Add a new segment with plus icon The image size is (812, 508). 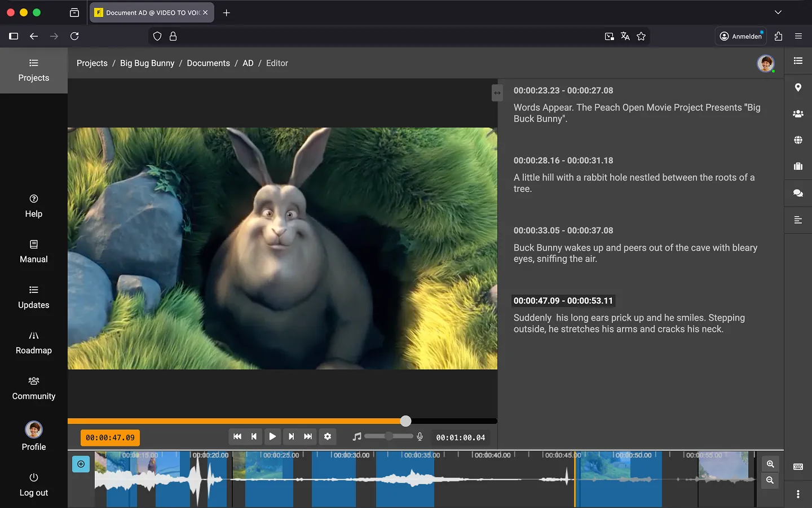(x=81, y=464)
